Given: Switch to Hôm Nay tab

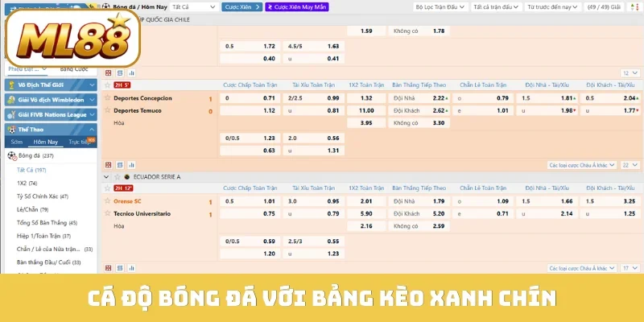Looking at the screenshot, I should pos(46,142).
